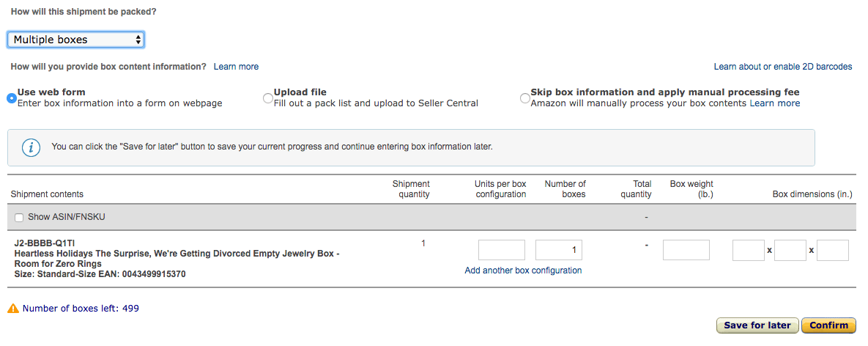The image size is (868, 346).
Task: Click the blue info circle icon
Action: tap(31, 148)
